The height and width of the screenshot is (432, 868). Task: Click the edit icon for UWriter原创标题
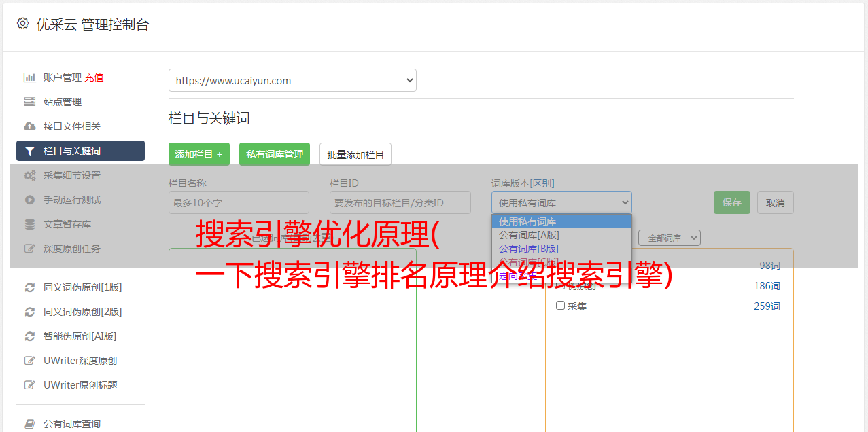30,385
